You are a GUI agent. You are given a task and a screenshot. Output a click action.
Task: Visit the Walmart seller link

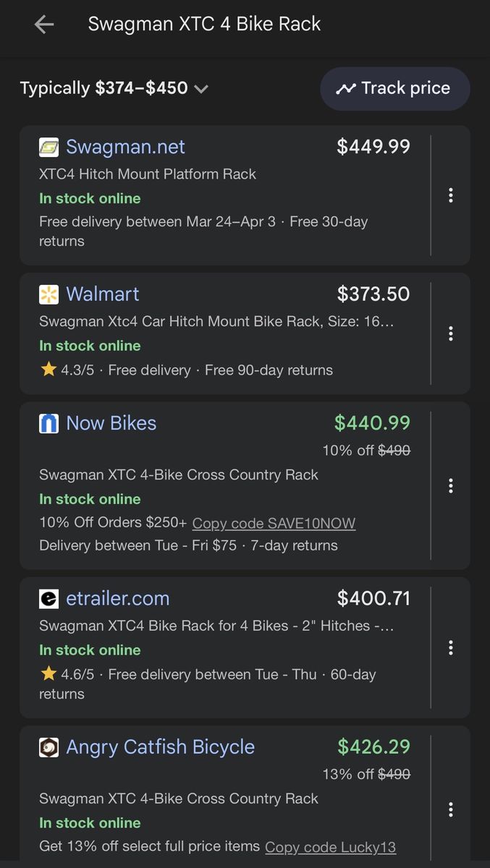(102, 294)
